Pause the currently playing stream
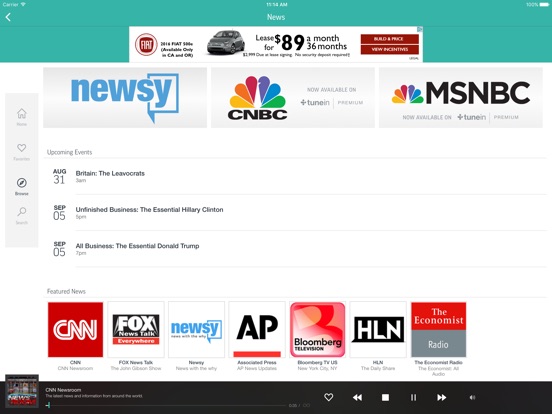 tap(413, 397)
